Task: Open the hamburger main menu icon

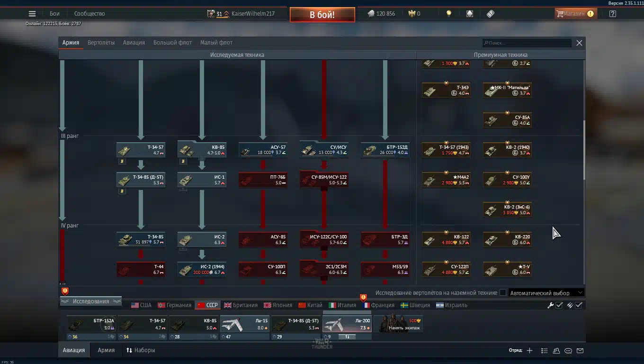Action: pyautogui.click(x=32, y=14)
